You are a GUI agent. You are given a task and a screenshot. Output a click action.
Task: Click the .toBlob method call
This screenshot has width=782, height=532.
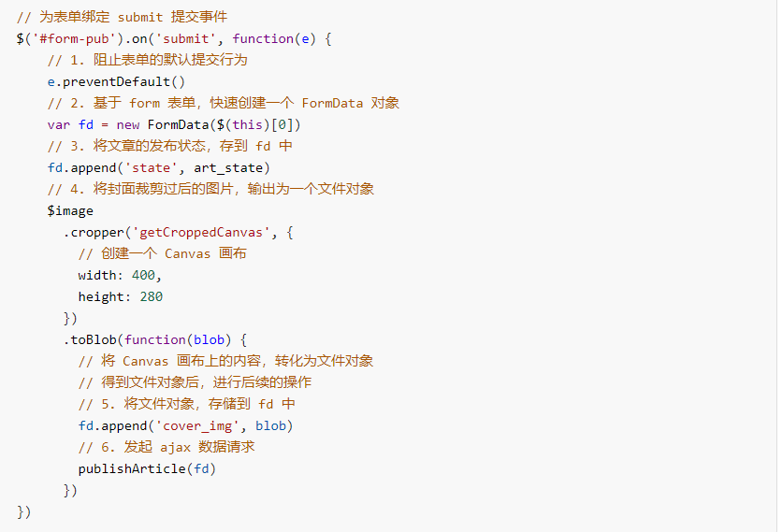click(90, 339)
